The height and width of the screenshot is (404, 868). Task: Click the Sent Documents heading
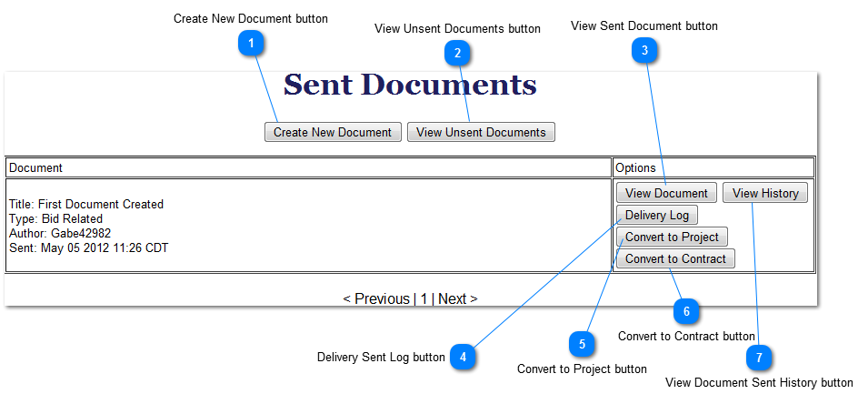410,86
